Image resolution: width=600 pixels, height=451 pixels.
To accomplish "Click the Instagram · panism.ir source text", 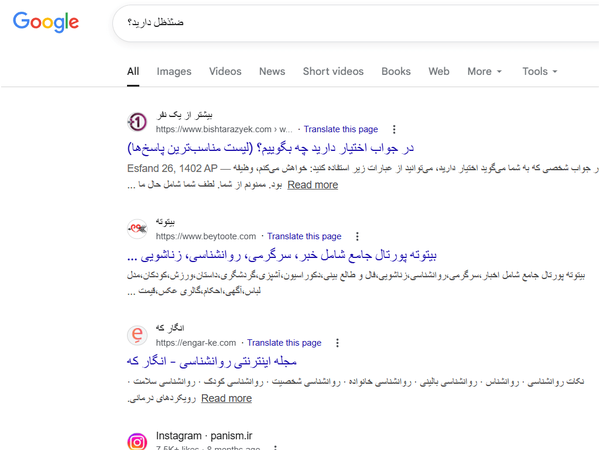I will 204,436.
